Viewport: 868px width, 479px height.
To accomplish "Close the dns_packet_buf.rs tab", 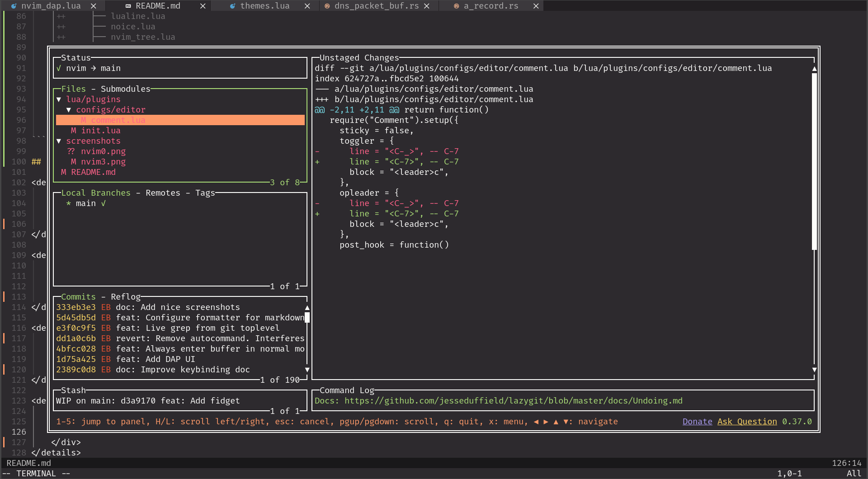I will click(x=426, y=6).
